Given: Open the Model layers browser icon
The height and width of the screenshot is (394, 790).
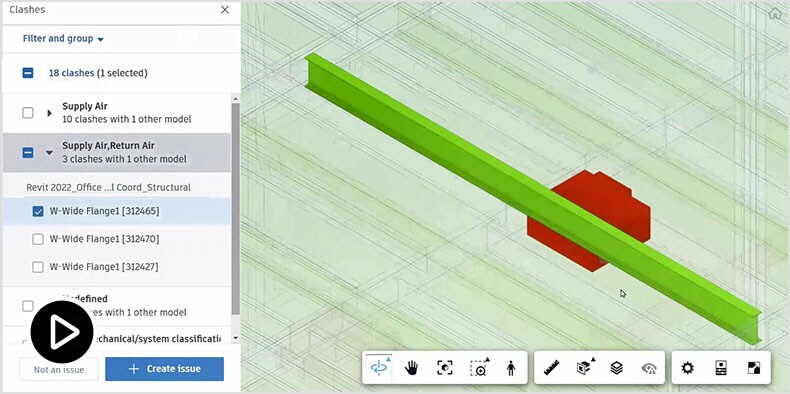Looking at the screenshot, I should [x=617, y=368].
